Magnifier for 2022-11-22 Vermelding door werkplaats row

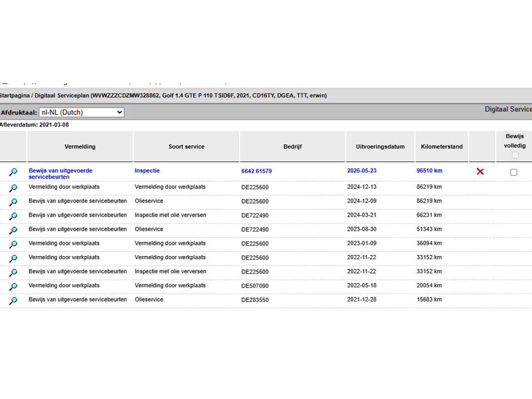click(13, 258)
